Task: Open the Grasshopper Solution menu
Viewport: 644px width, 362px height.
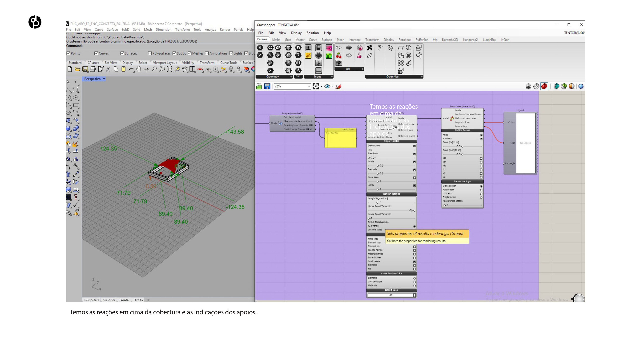Action: [312, 33]
